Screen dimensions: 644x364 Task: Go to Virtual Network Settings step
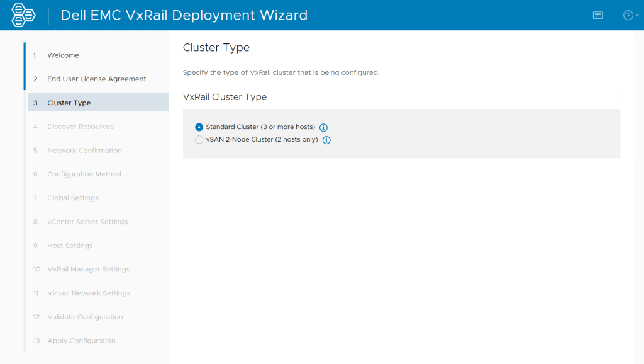point(88,293)
